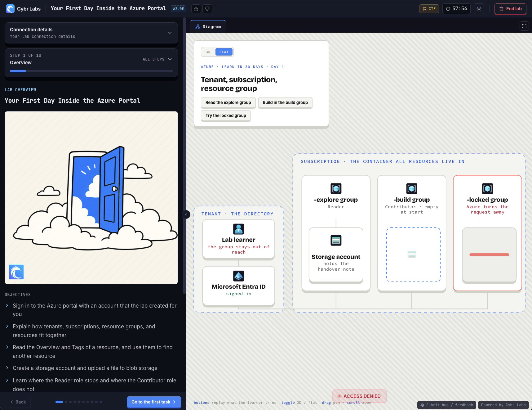
Task: Click the active step pagination dot
Action: pos(59,402)
